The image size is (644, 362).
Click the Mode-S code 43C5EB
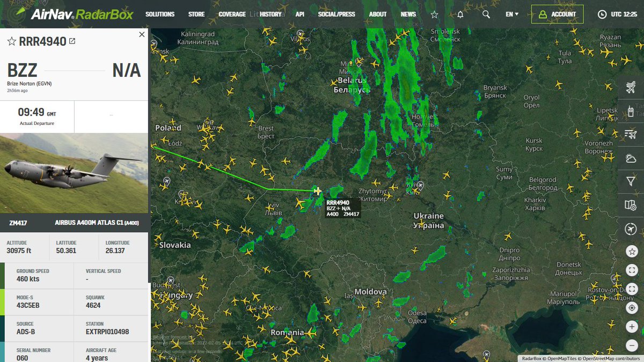pos(28,306)
